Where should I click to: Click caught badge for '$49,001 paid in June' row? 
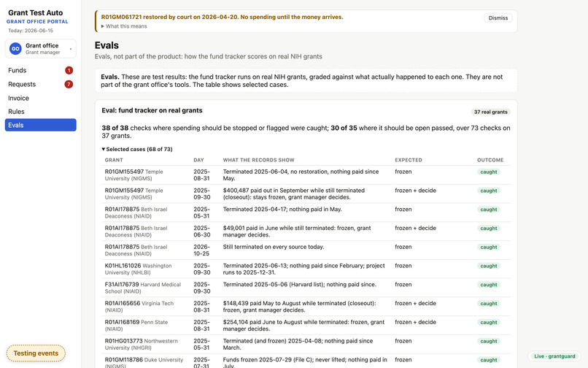[x=489, y=229]
